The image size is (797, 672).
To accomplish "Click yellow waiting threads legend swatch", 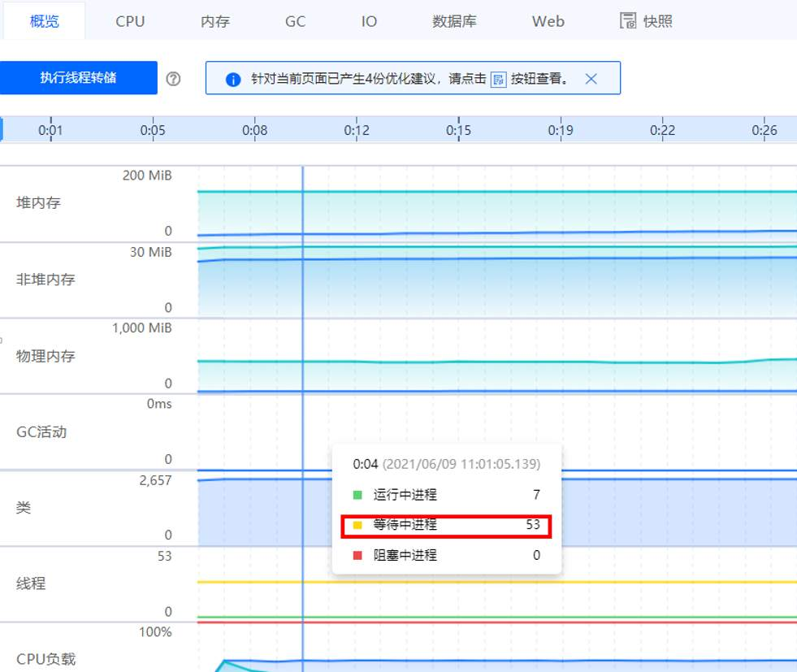I will pyautogui.click(x=357, y=525).
